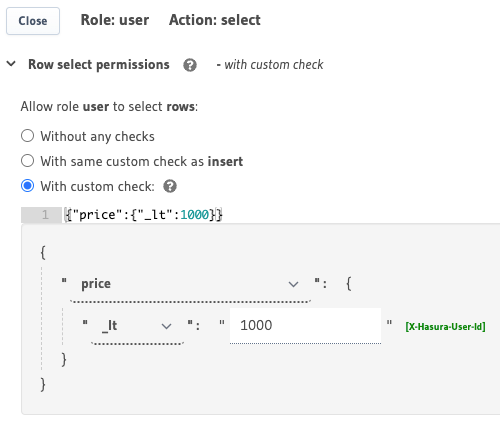Open help icon next to With custom check
Viewport: 500px width, 427px height.
[170, 186]
